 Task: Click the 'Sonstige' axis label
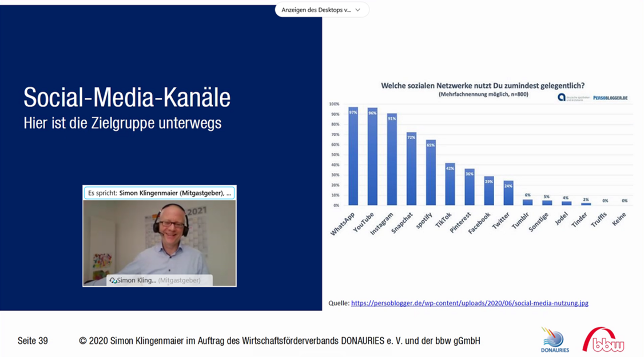pos(538,222)
